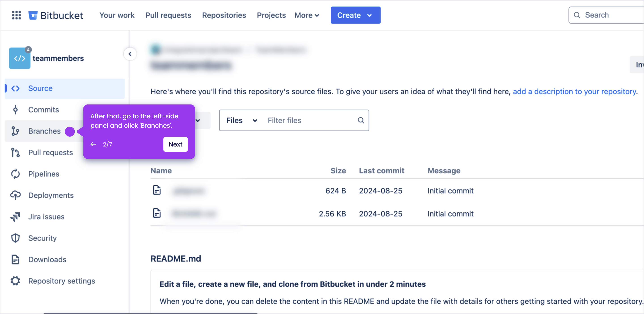The image size is (644, 314).
Task: Click Next in the purple tooltip
Action: (x=176, y=144)
